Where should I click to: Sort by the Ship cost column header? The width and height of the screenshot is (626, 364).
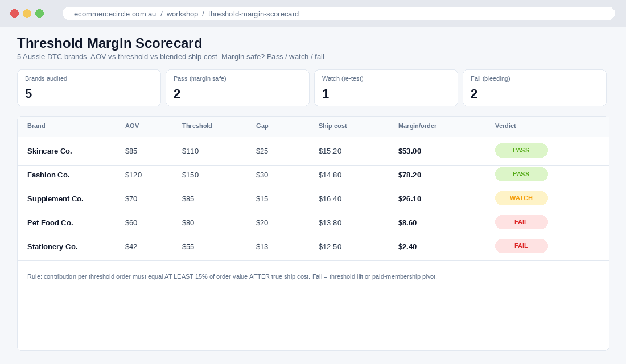point(332,126)
